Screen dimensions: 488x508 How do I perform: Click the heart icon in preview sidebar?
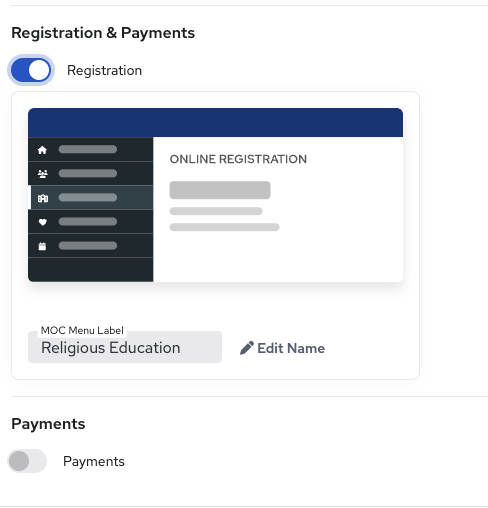coord(43,222)
